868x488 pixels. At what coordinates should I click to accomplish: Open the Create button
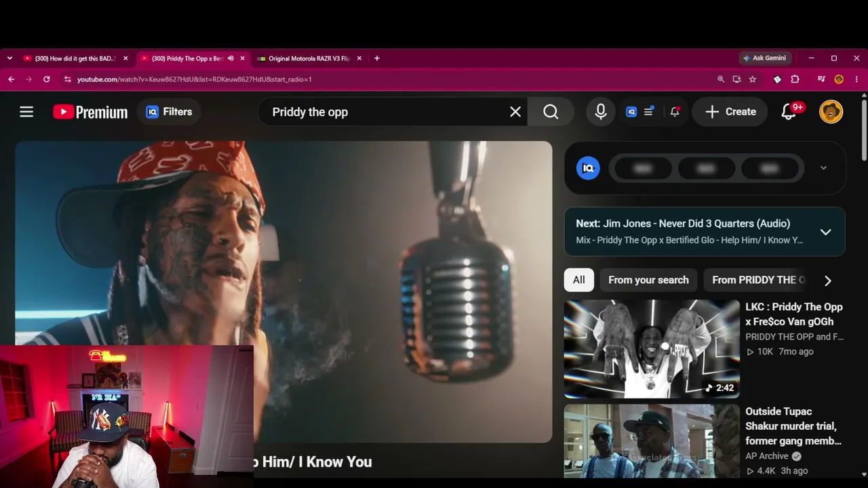coord(730,112)
